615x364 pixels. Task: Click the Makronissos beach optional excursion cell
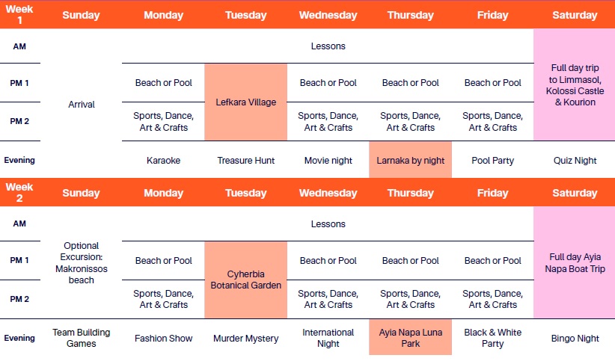tap(81, 262)
